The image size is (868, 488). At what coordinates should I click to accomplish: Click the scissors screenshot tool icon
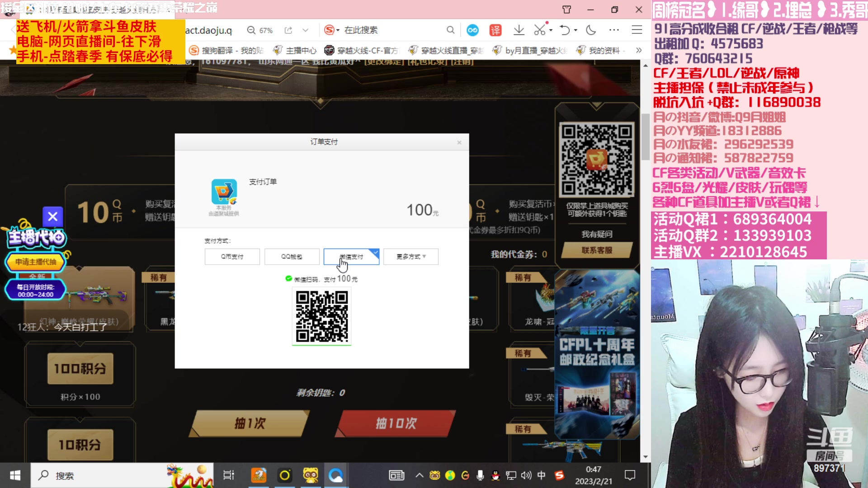tap(539, 30)
